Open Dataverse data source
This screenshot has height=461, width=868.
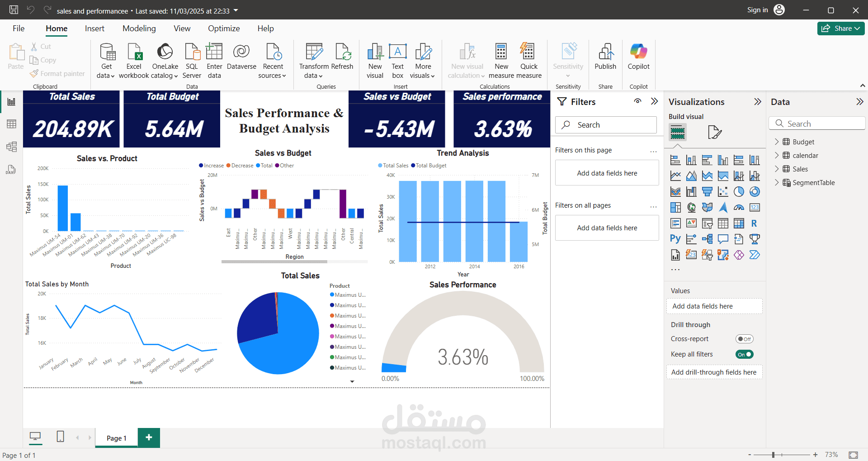241,57
